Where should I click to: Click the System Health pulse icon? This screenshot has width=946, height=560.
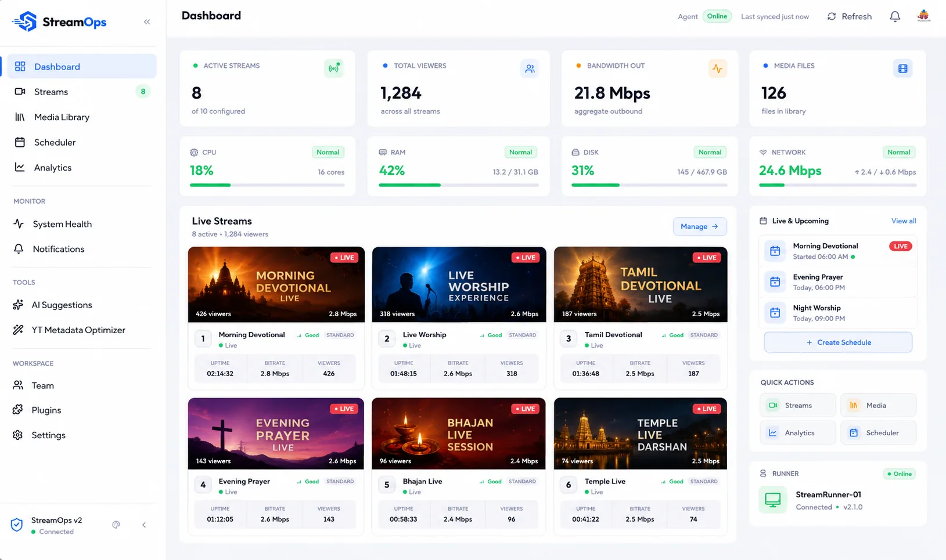[x=19, y=223]
